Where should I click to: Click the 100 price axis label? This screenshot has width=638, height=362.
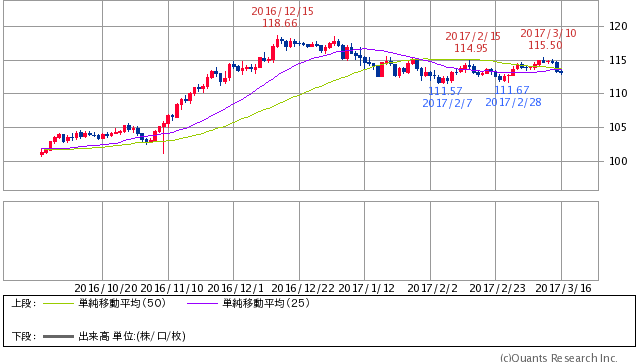coord(618,161)
